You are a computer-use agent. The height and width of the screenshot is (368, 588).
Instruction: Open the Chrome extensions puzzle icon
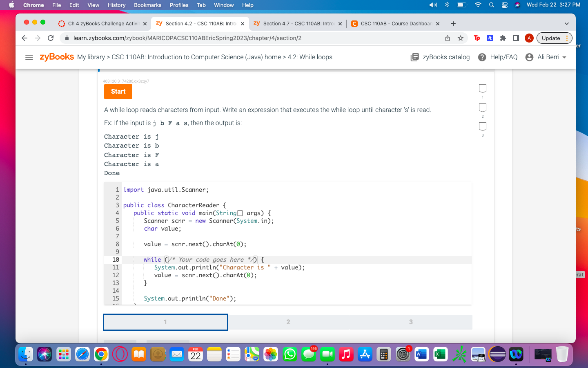[x=503, y=38]
